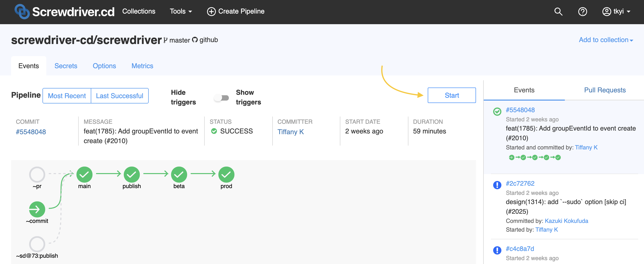Open the Tools dropdown menu
644x264 pixels.
coord(180,11)
